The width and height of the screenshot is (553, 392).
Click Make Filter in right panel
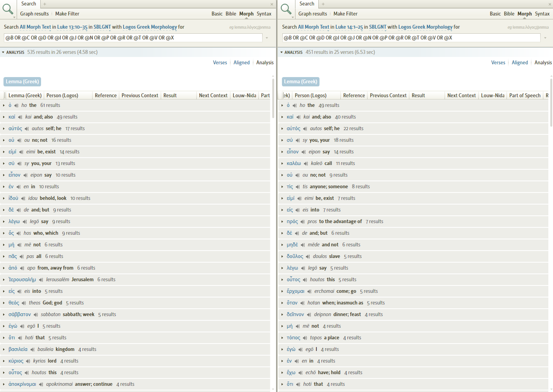click(345, 14)
